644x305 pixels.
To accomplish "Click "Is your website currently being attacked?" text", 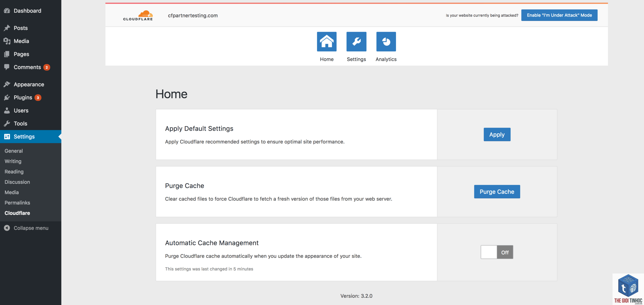I will pyautogui.click(x=482, y=15).
